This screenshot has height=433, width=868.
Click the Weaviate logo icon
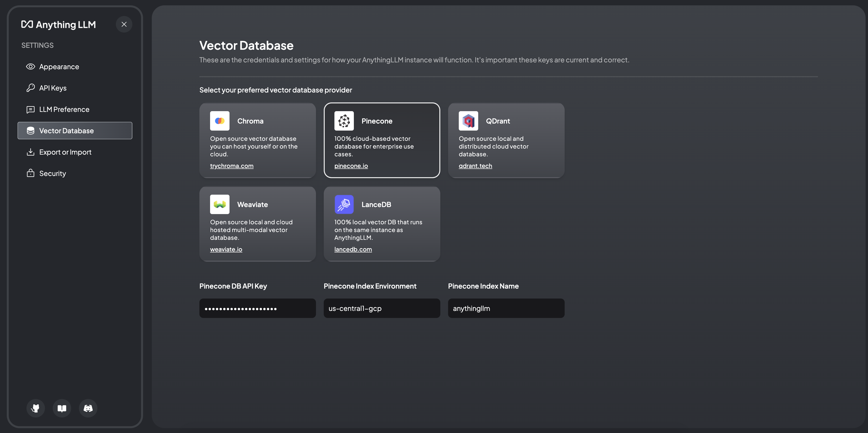coord(220,204)
